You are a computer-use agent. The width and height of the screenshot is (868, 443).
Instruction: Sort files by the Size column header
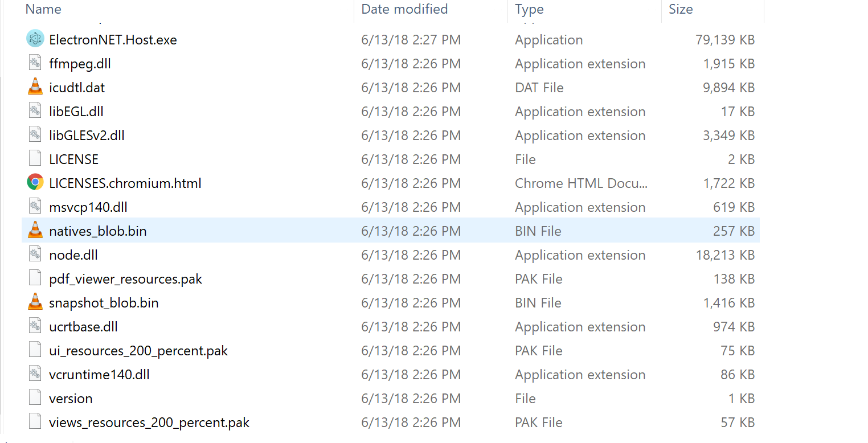point(681,9)
